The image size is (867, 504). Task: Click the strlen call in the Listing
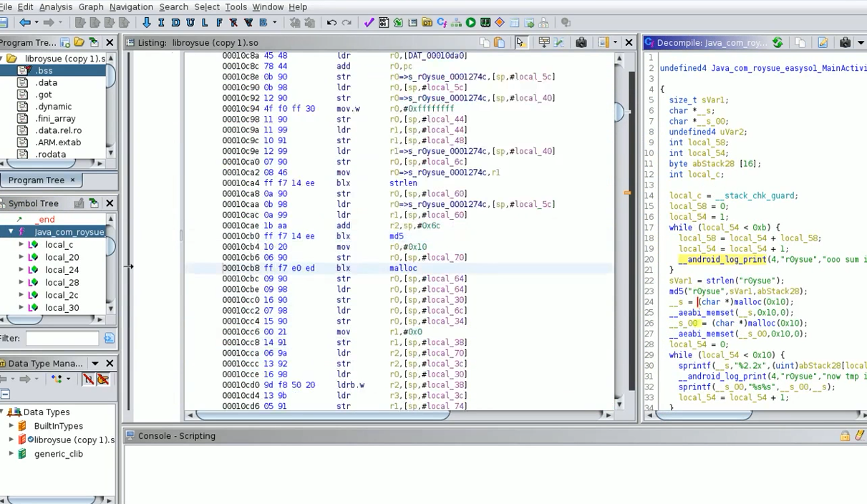403,183
